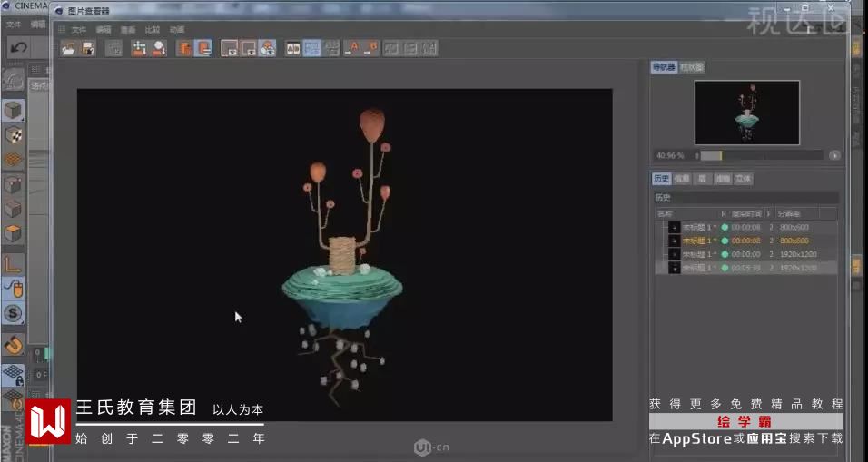The image size is (868, 462).
Task: Click the greyed Stop Rendering toolbar icon
Action: 113,49
